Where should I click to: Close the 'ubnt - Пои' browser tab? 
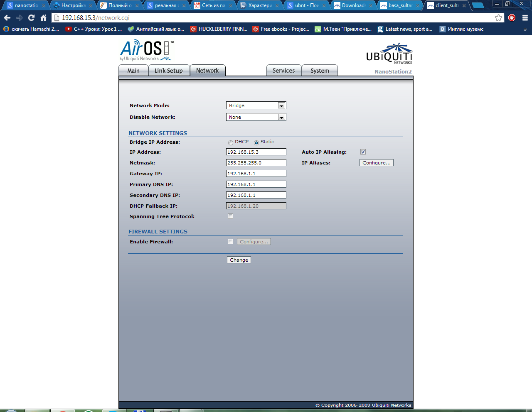[x=324, y=6]
